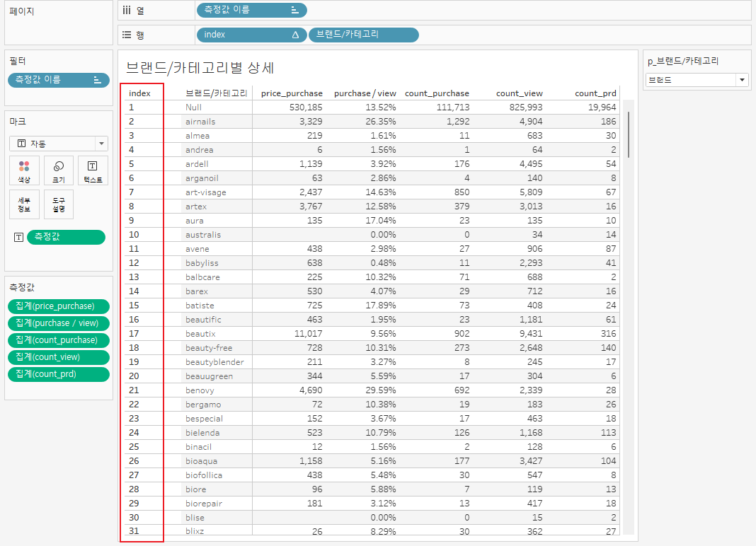Viewport: 756px width, 546px height.
Task: Click the 집계(count_view) measure pill
Action: point(59,357)
